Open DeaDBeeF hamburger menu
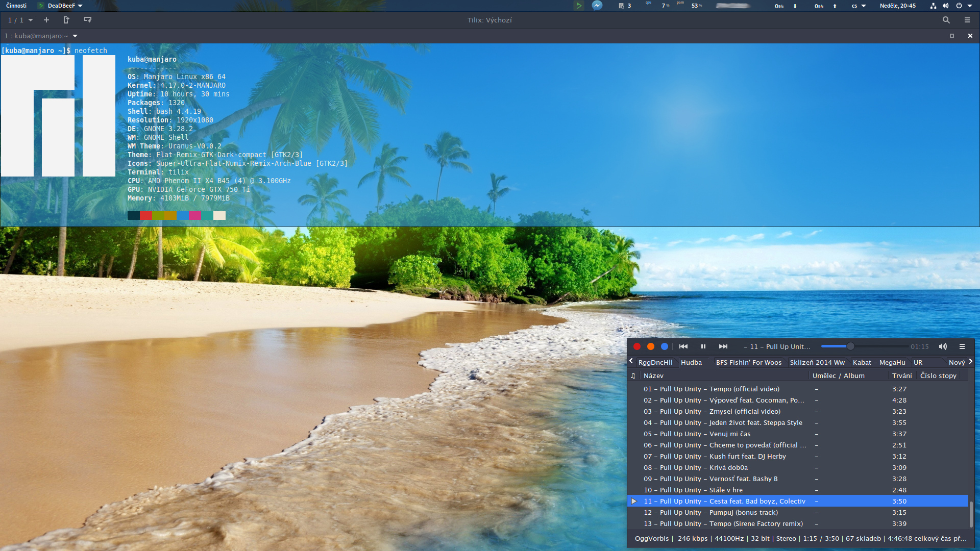This screenshot has width=980, height=551. click(x=962, y=346)
